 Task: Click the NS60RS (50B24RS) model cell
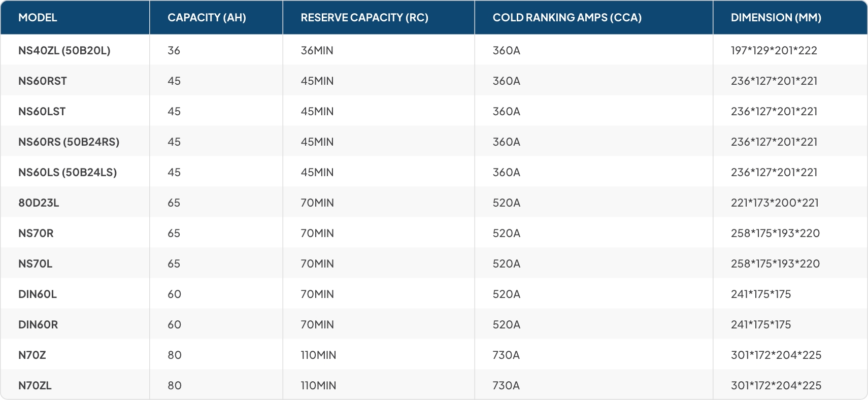(69, 142)
